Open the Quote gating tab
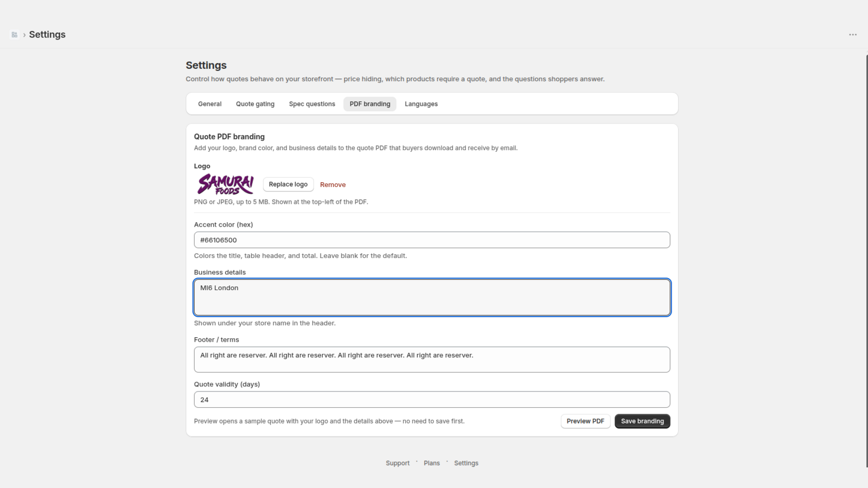This screenshot has width=868, height=488. point(255,104)
